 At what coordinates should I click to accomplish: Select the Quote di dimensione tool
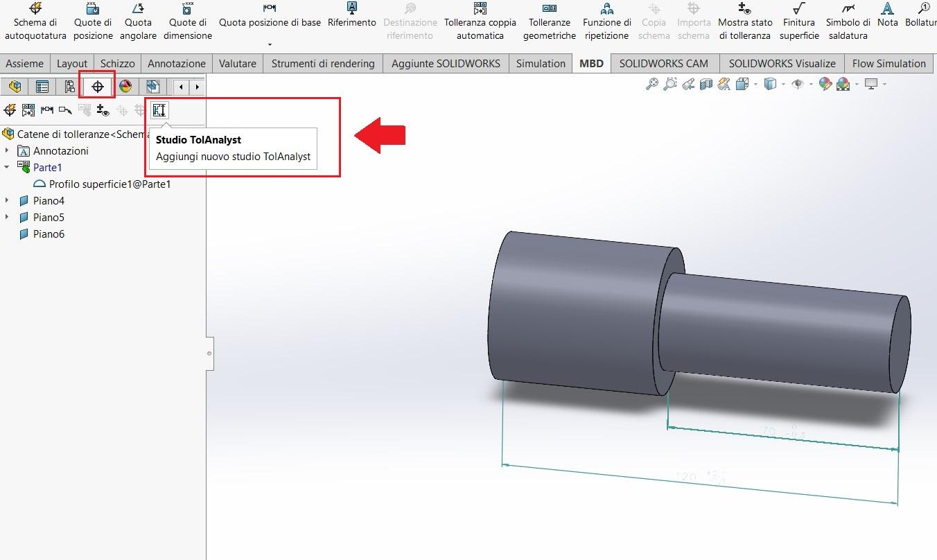(188, 21)
